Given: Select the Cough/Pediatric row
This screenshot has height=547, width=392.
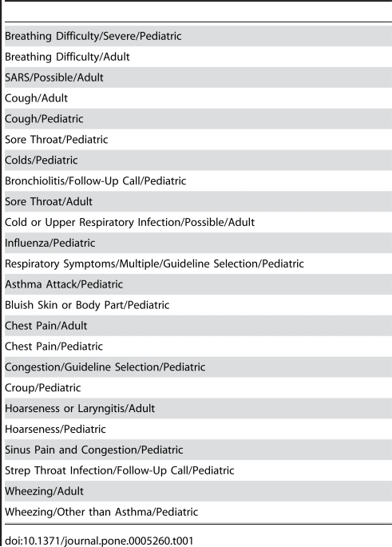Looking at the screenshot, I should [198, 119].
